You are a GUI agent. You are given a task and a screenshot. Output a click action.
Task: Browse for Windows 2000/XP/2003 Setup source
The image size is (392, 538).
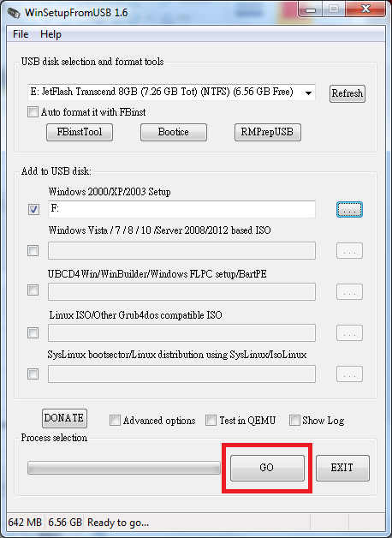tap(349, 209)
